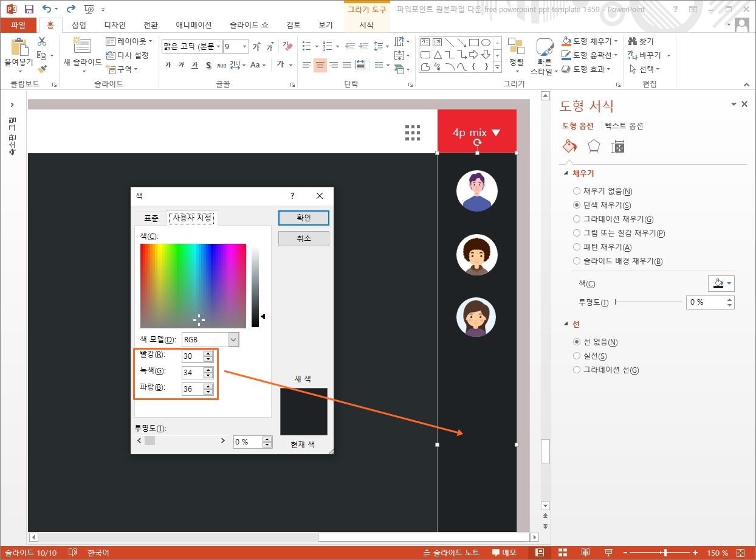Click the Normal view icon in status bar

coord(539,553)
